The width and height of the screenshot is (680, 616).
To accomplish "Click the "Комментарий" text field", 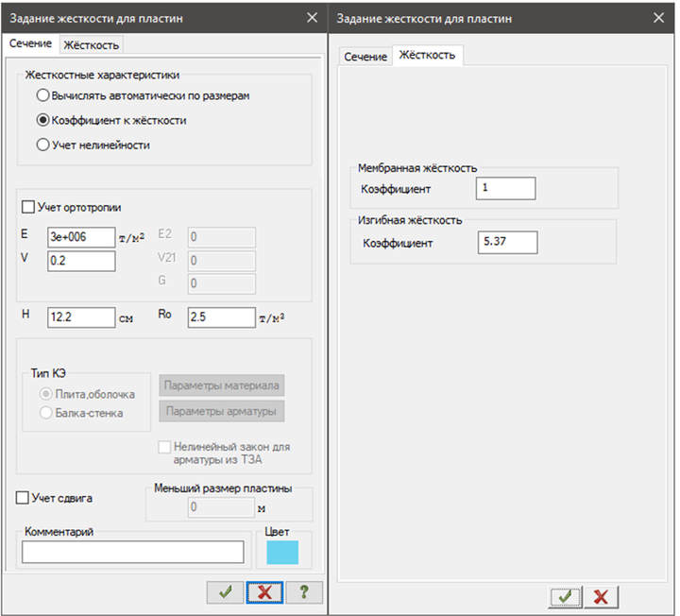I will [x=132, y=552].
